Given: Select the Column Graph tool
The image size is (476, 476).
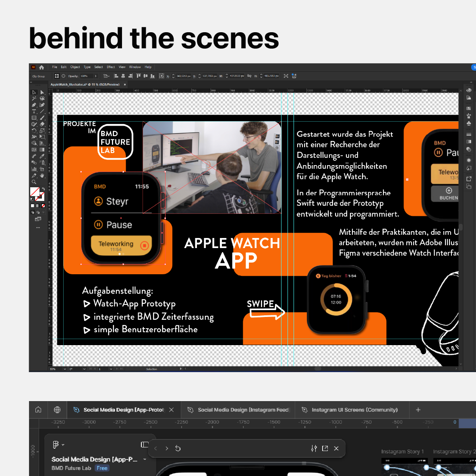Looking at the screenshot, I should point(34,169).
